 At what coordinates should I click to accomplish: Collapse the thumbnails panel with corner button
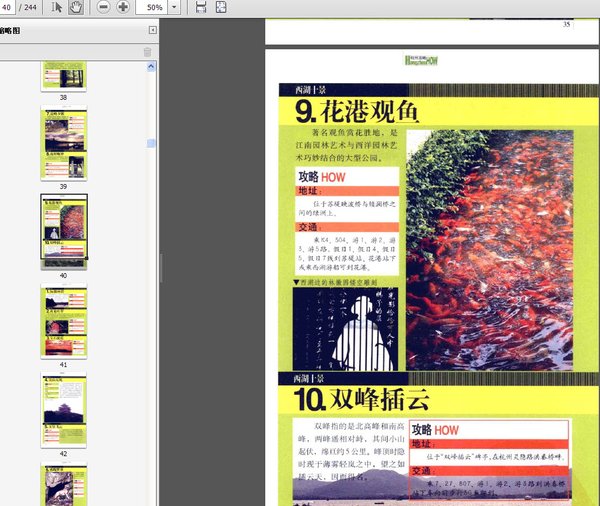[x=153, y=30]
